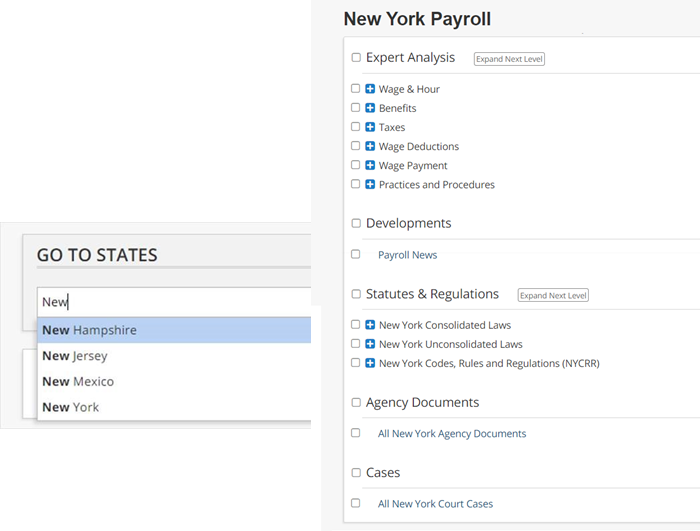Select New Mexico from the suggestions

click(78, 381)
